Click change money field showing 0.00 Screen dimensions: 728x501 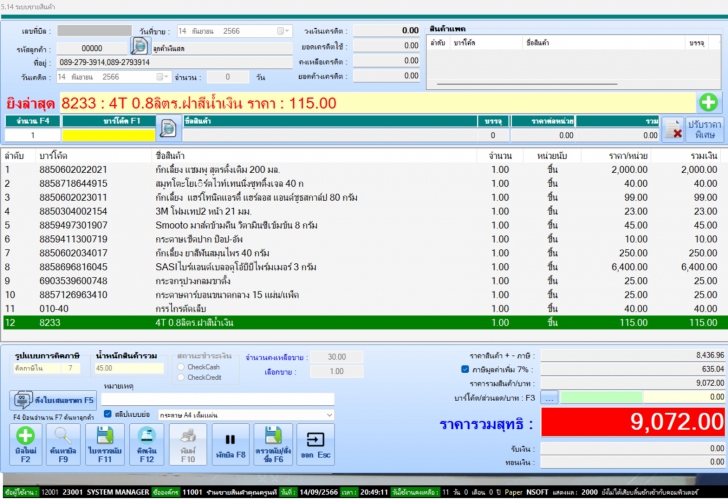click(633, 462)
